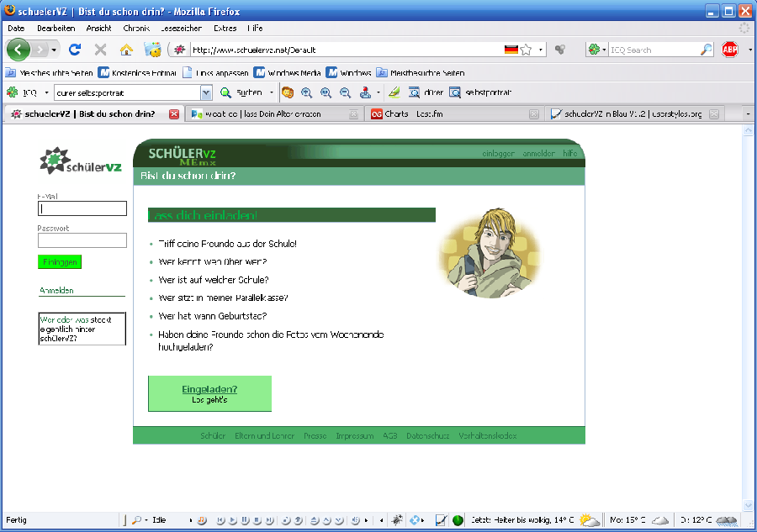
Task: Focus the E-Mail input field
Action: [x=82, y=208]
